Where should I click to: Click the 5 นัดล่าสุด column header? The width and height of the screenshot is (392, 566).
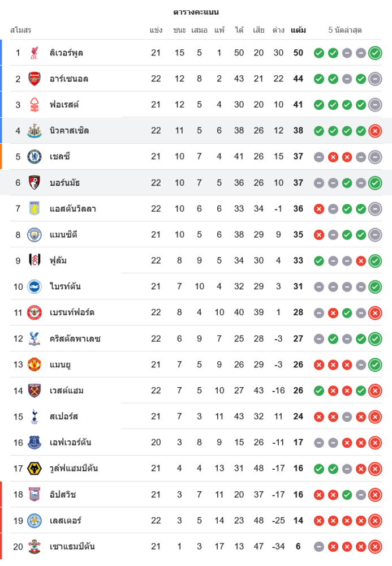pos(345,30)
